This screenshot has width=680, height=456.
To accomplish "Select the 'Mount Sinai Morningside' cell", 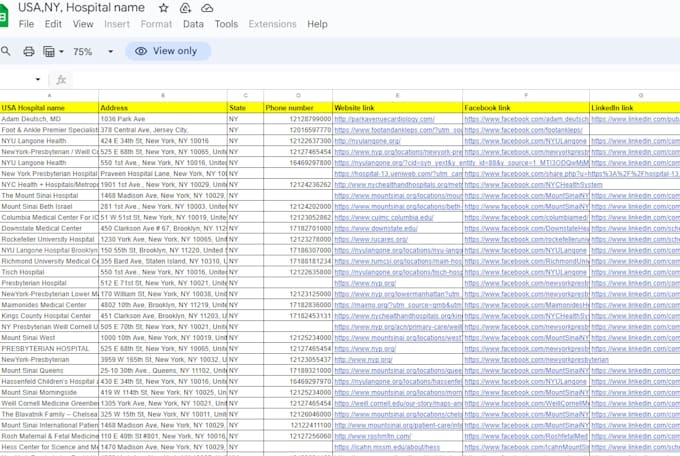I will point(49,392).
